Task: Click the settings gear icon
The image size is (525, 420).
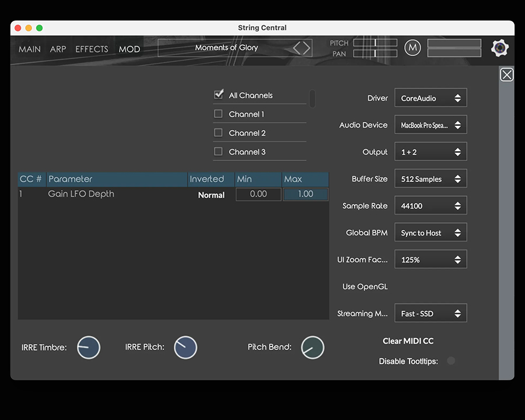Action: tap(499, 48)
